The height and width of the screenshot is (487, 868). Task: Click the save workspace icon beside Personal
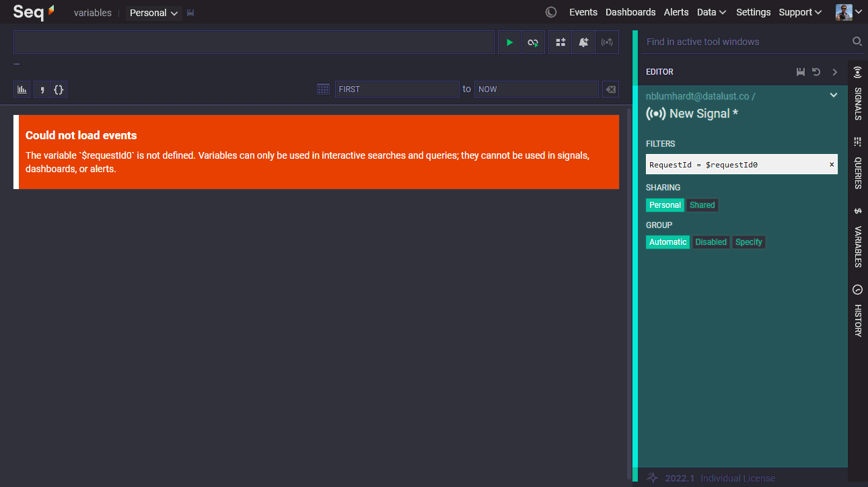pyautogui.click(x=191, y=13)
